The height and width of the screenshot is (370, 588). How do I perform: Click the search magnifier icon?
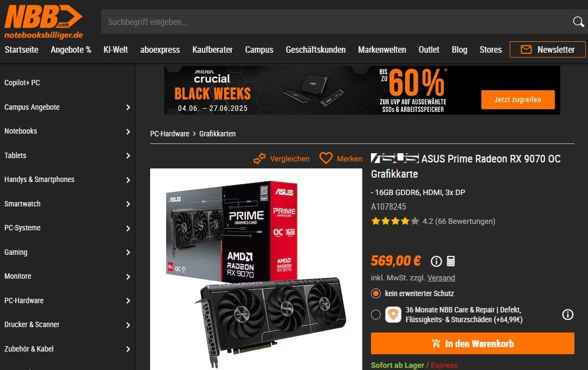pyautogui.click(x=578, y=22)
